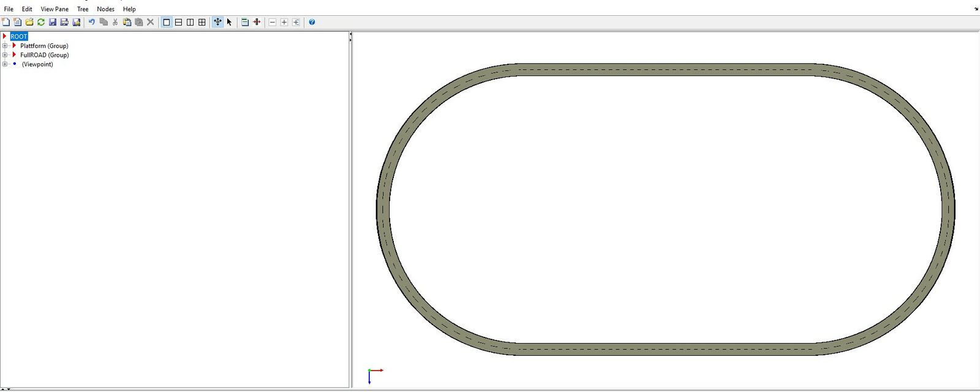Select the ROOT tree item
This screenshot has width=980, height=392.
click(19, 37)
